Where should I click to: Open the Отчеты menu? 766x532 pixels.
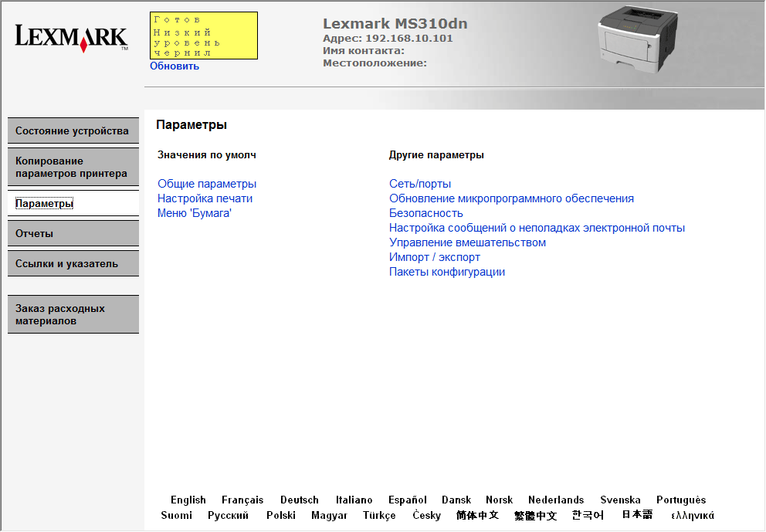(73, 233)
